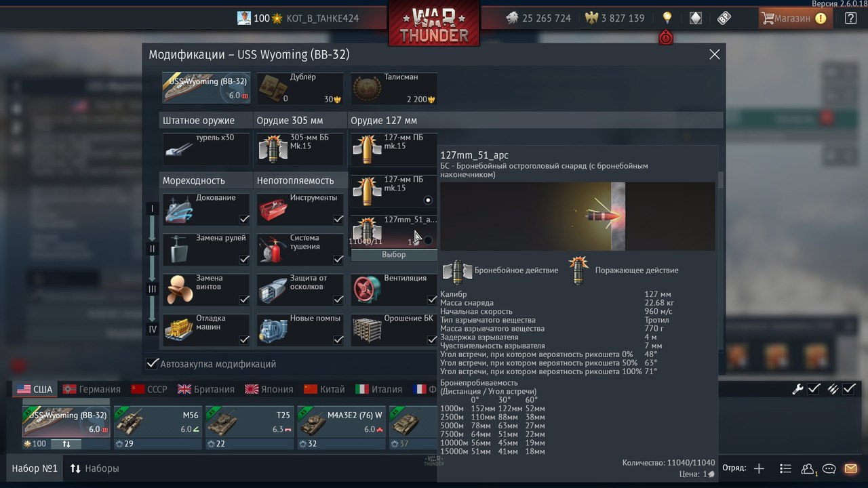Select the first 127-мм ПБ mk.15 shell
Image resolution: width=868 pixels, height=488 pixels.
(393, 149)
